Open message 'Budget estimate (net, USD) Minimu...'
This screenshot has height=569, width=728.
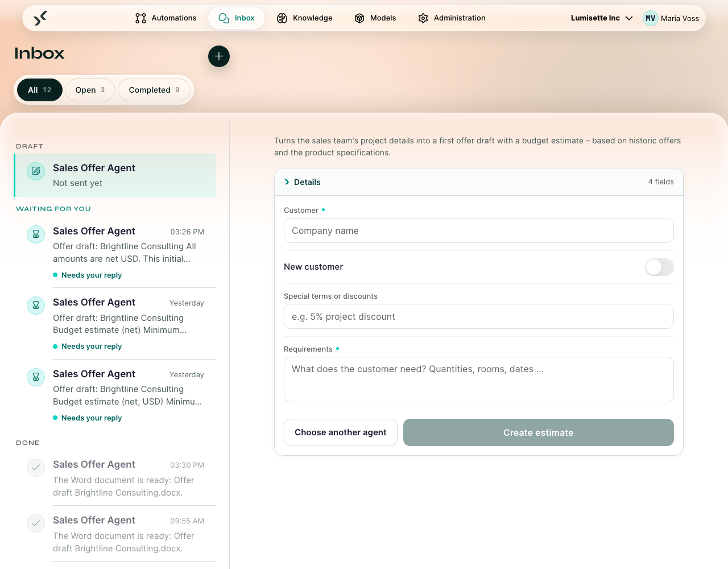click(x=115, y=395)
